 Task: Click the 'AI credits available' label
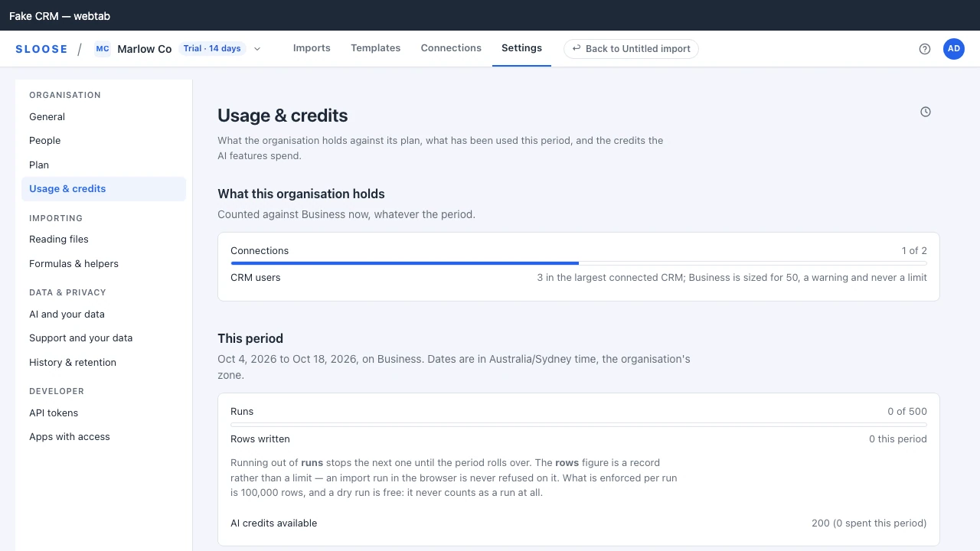coord(274,523)
